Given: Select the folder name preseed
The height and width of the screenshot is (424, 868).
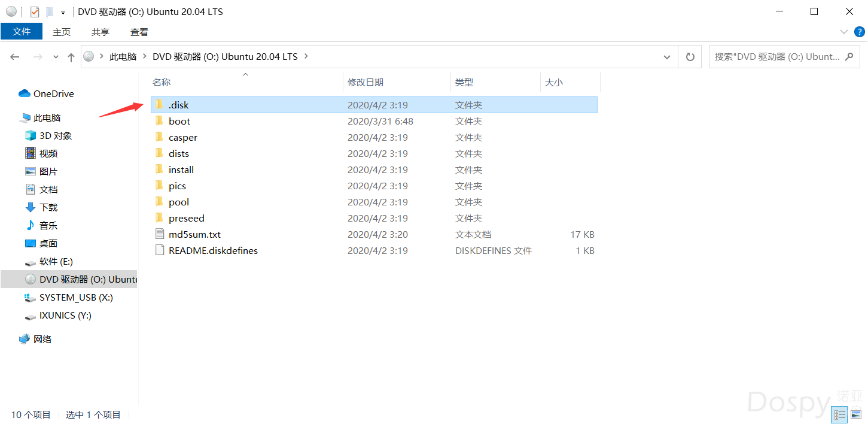Looking at the screenshot, I should (187, 218).
